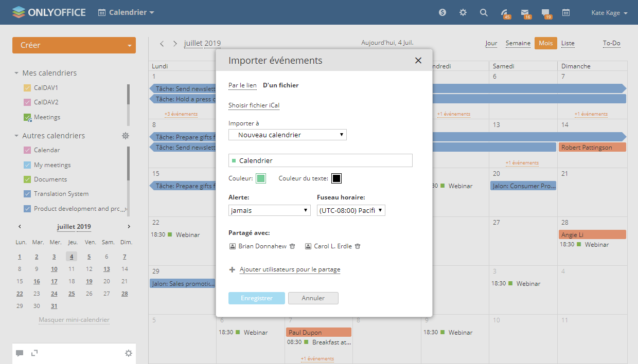Open the mail icon with notifications

pos(525,13)
